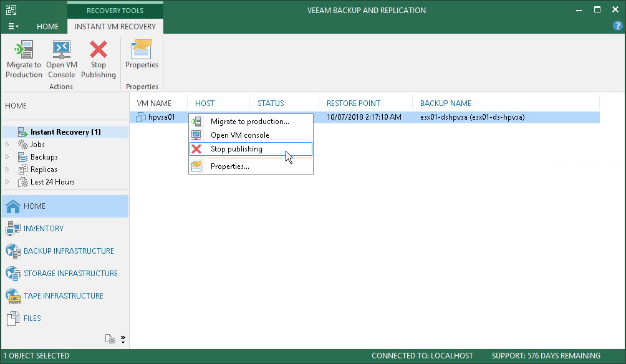626x364 pixels.
Task: Open STORAGE INFRASTRUCTURE view
Action: tap(65, 274)
